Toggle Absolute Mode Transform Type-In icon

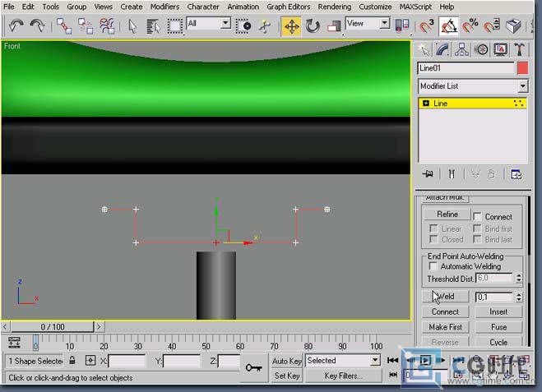tap(90, 361)
